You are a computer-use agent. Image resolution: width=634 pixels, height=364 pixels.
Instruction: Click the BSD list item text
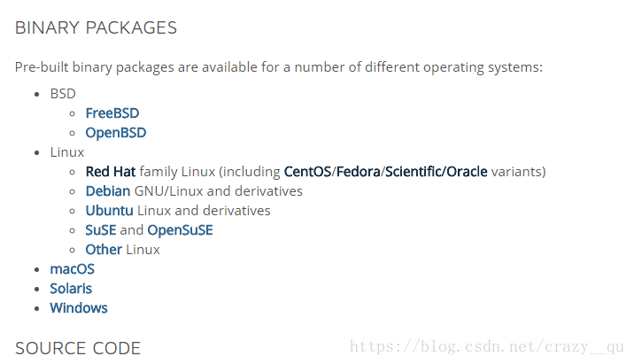[63, 94]
